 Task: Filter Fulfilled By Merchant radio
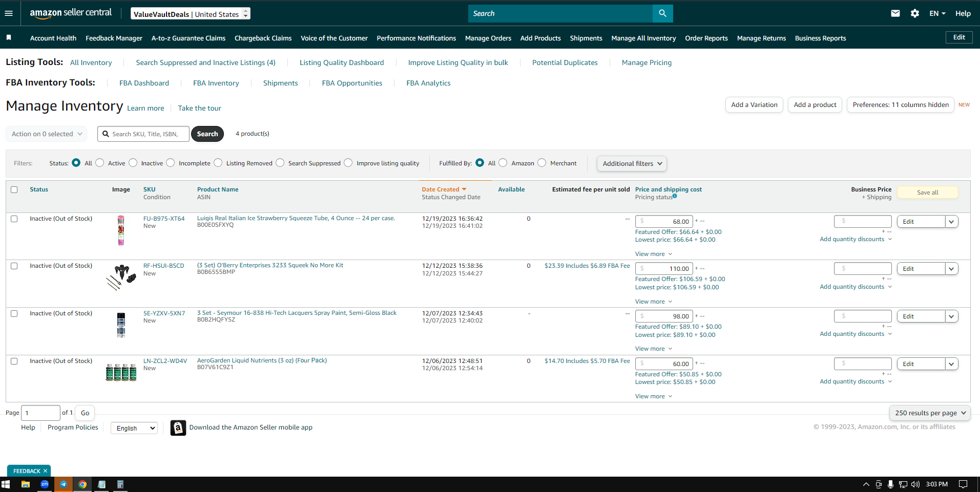pos(542,163)
